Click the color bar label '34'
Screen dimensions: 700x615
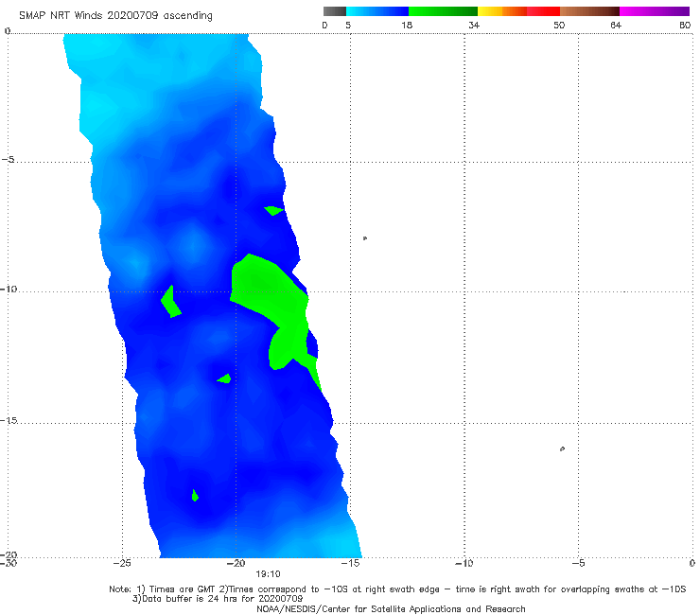(x=474, y=25)
